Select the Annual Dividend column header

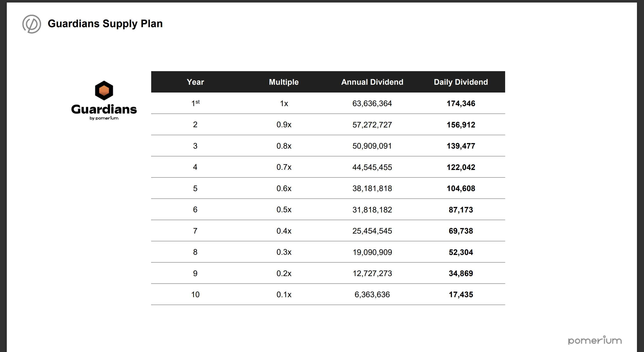point(372,82)
